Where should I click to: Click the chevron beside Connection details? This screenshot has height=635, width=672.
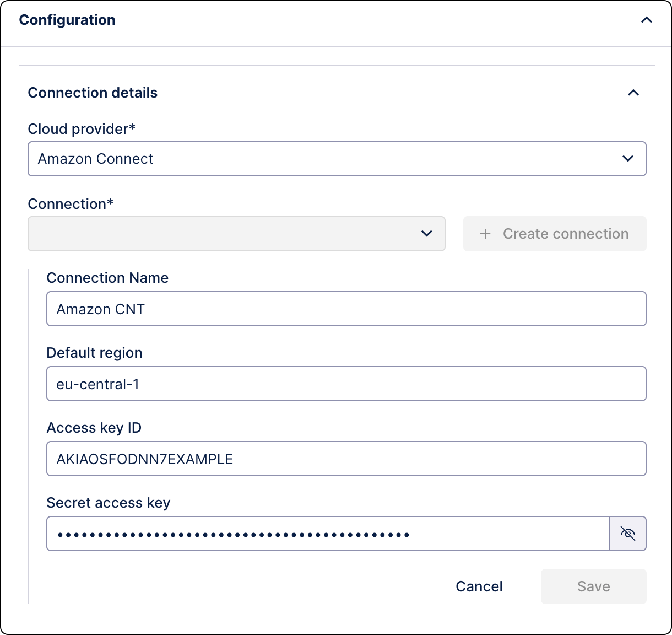[634, 91]
